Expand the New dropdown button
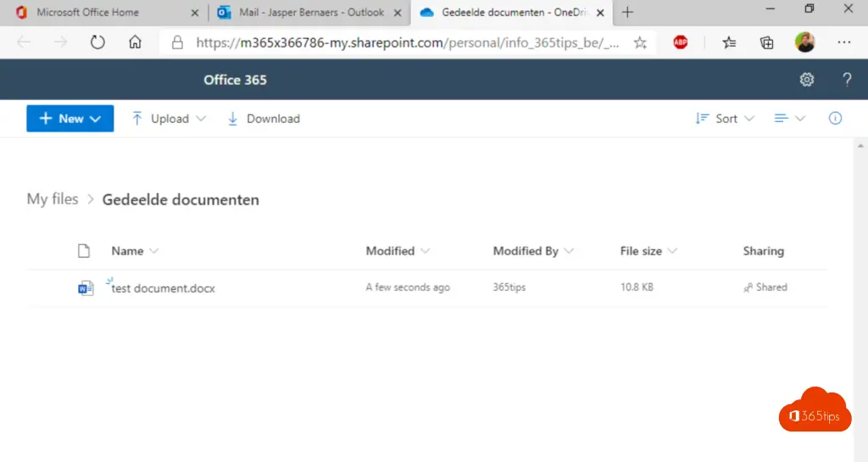 70,119
